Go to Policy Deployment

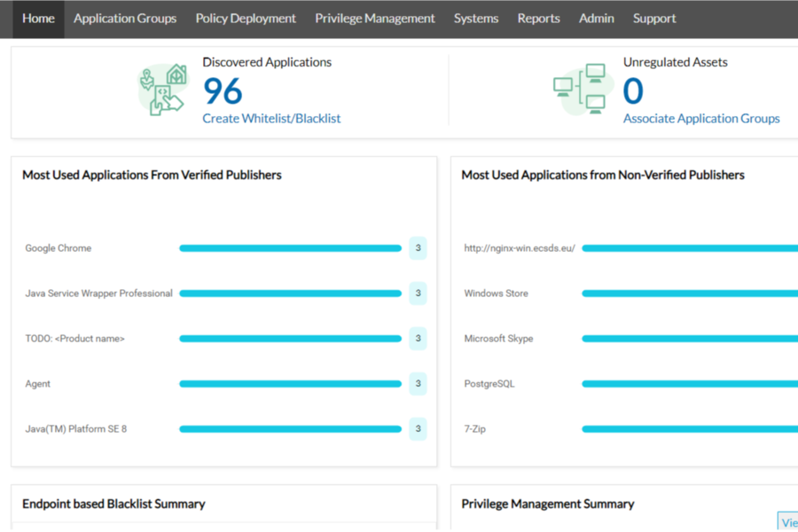pos(246,19)
